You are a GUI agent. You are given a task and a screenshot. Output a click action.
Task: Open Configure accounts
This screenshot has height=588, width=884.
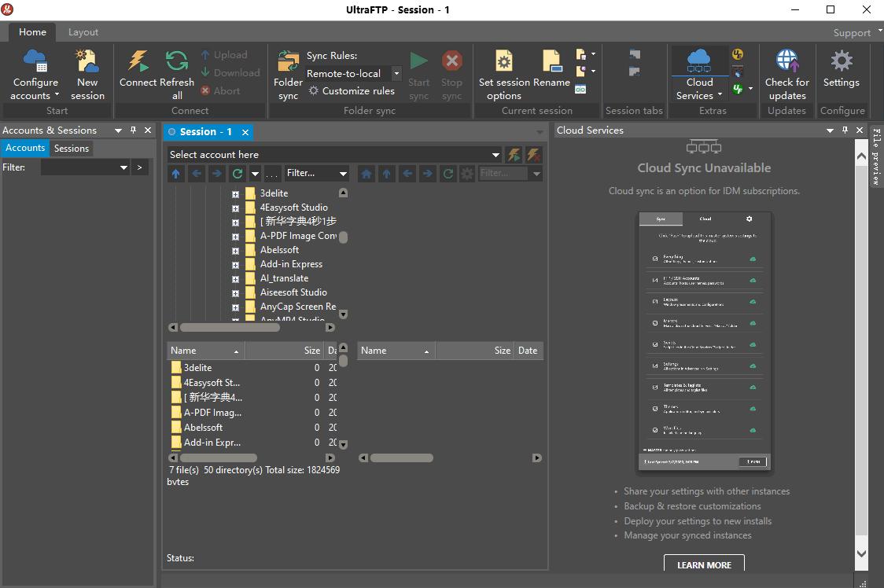[35, 75]
